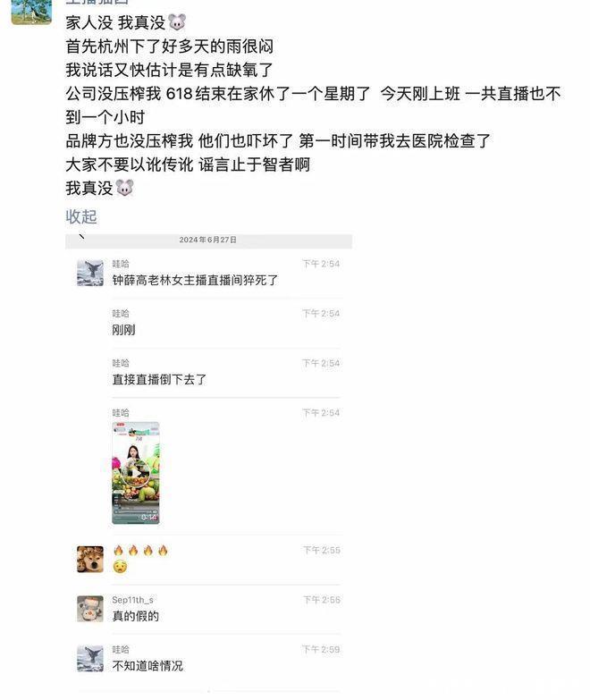Click the Sep11th_s username label

point(132,600)
